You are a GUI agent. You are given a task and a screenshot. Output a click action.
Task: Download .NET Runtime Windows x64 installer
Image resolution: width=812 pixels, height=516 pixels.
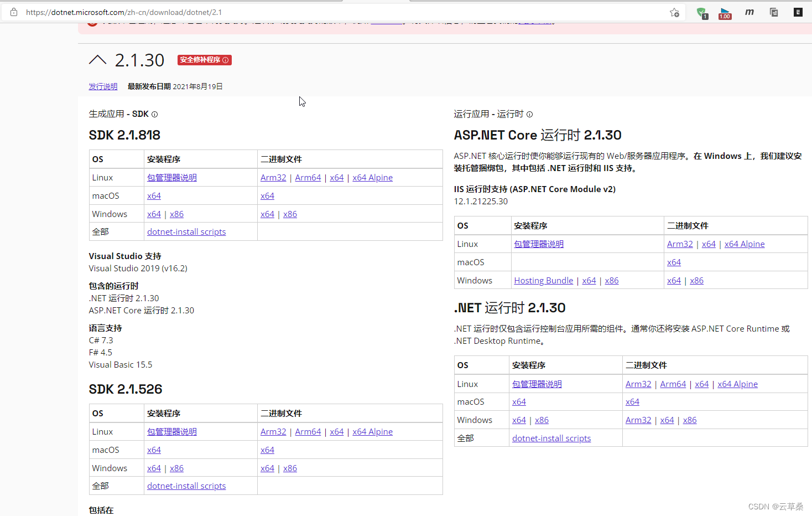[x=519, y=420]
